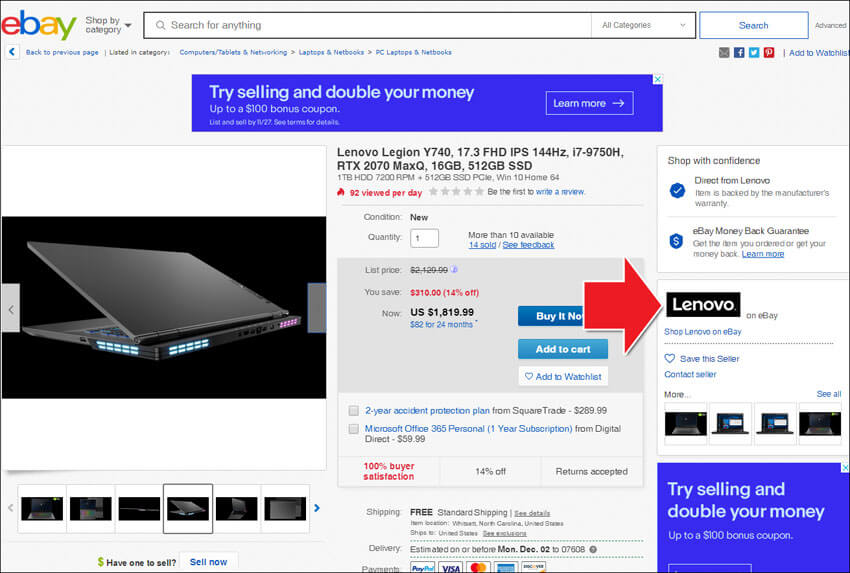Click See all seller items link
This screenshot has width=850, height=573.
pyautogui.click(x=829, y=394)
